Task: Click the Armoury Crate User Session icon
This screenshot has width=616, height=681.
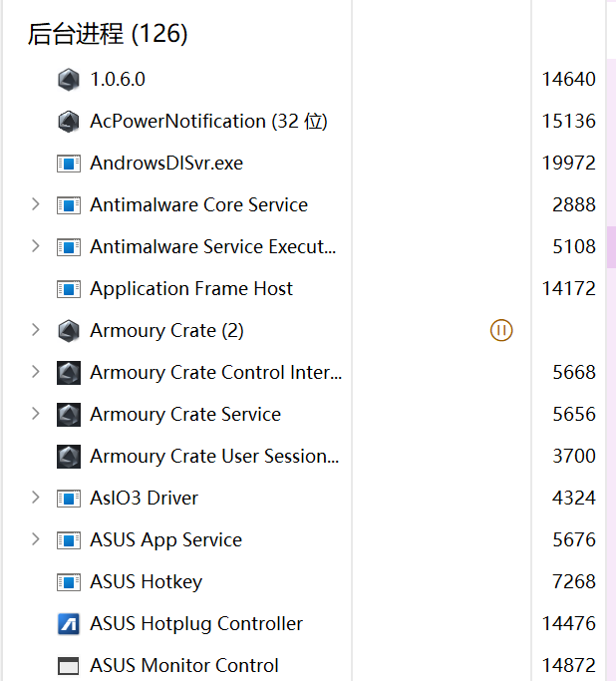Action: pyautogui.click(x=69, y=457)
